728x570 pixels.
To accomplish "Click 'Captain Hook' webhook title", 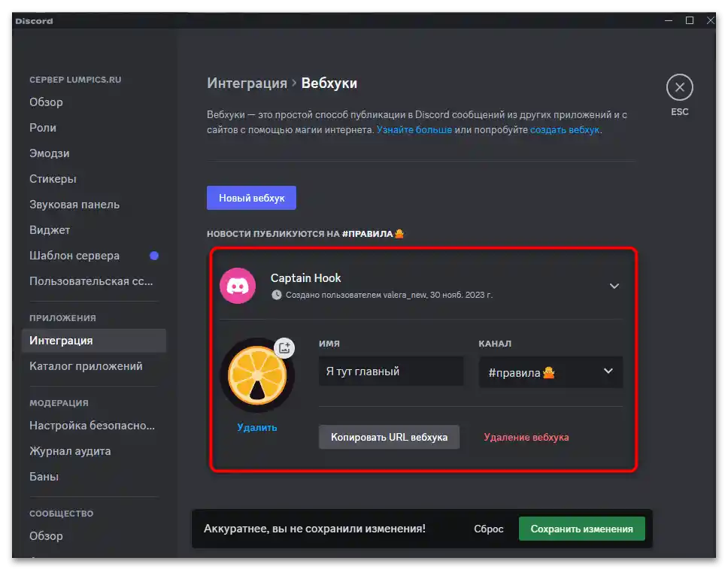I will [305, 278].
